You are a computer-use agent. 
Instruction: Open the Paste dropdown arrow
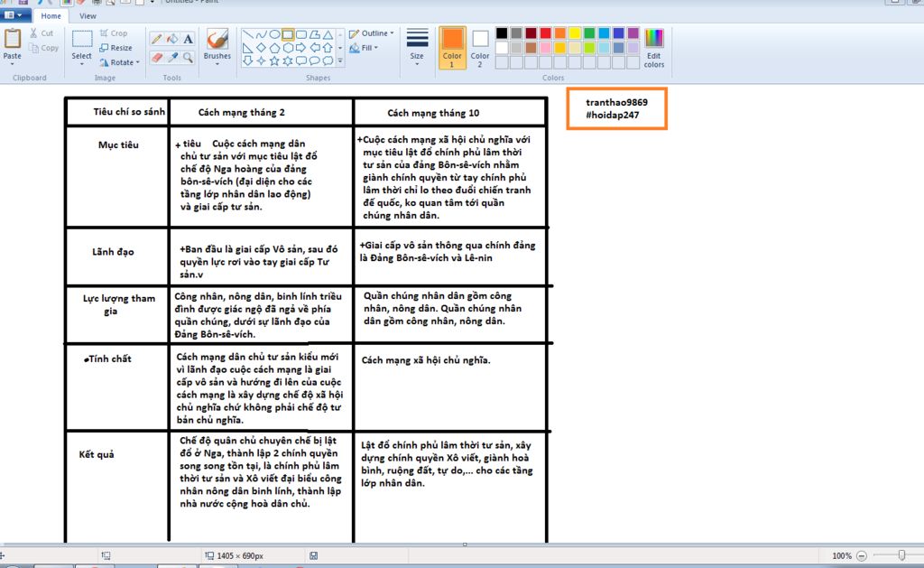[12, 64]
